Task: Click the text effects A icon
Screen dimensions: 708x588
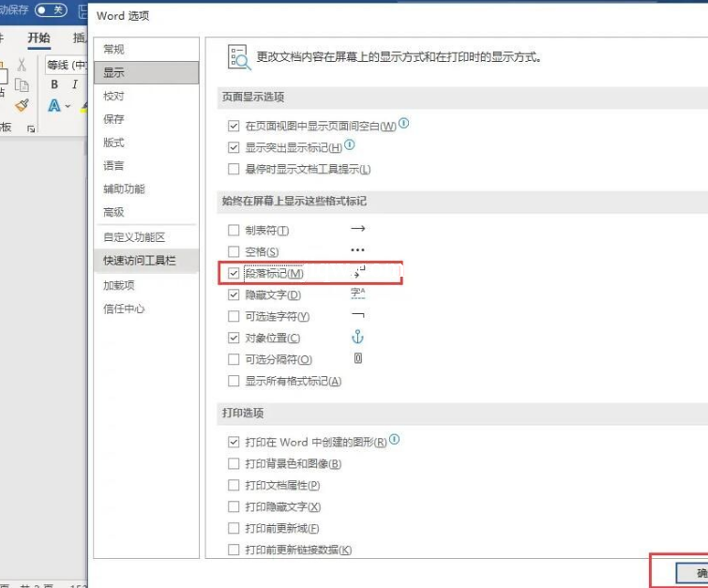Action: pyautogui.click(x=54, y=106)
